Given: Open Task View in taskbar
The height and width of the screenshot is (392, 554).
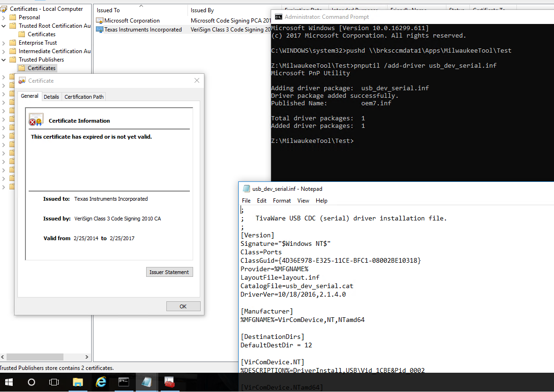Looking at the screenshot, I should tap(54, 382).
